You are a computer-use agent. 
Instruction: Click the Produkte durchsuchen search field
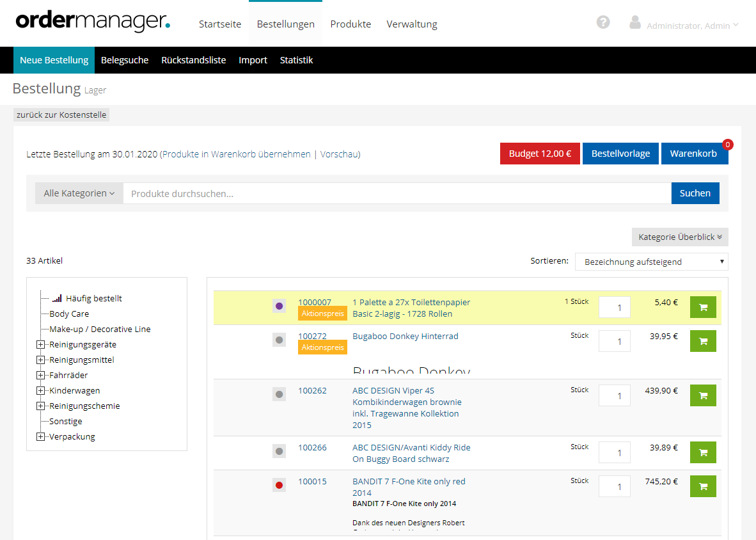397,193
